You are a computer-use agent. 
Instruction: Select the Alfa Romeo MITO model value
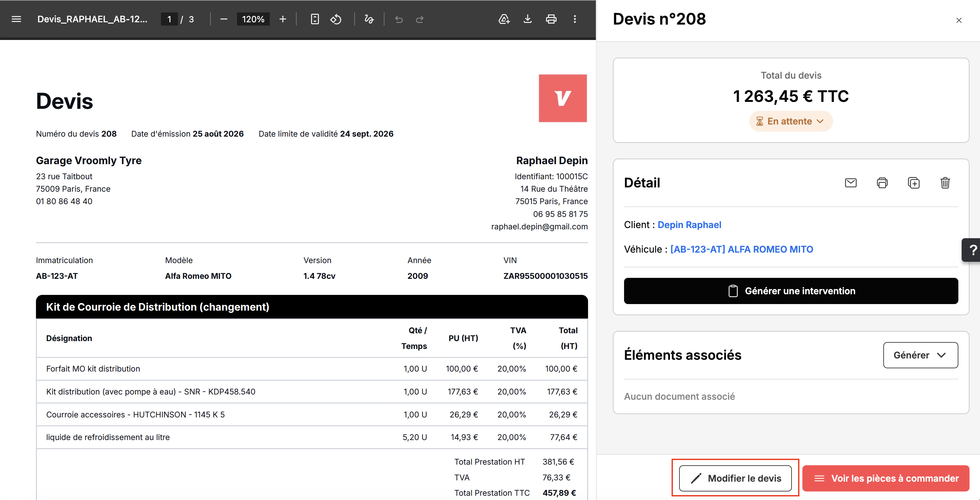(198, 276)
